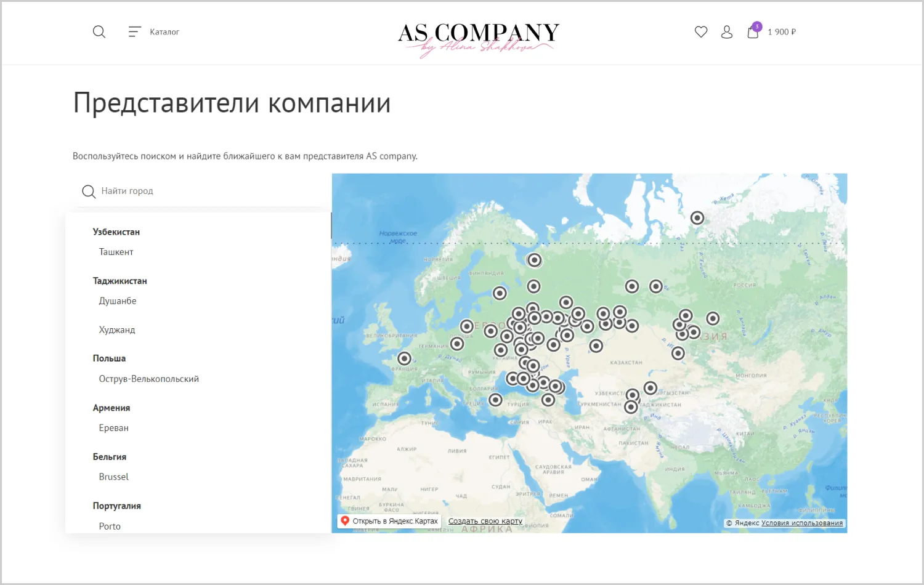Select city Худжанд
Screen dimensions: 924x585
point(117,329)
